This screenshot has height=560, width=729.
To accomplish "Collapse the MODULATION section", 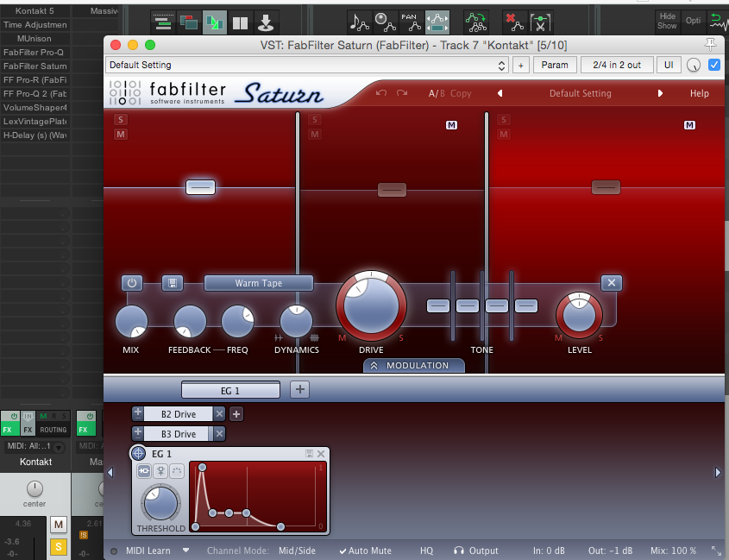I will pos(413,366).
